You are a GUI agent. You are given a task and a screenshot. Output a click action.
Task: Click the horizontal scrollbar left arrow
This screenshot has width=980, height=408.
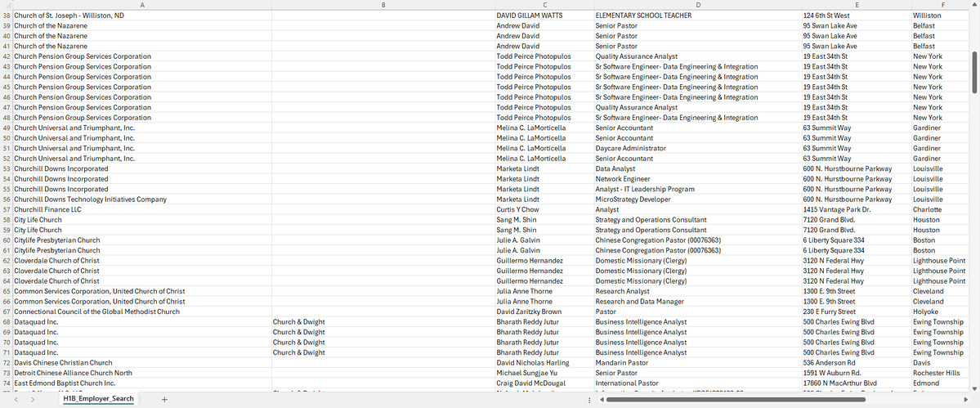pyautogui.click(x=601, y=399)
